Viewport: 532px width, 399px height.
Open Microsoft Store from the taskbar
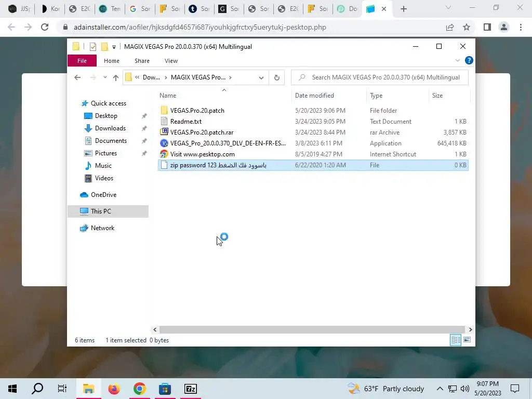coord(165,389)
